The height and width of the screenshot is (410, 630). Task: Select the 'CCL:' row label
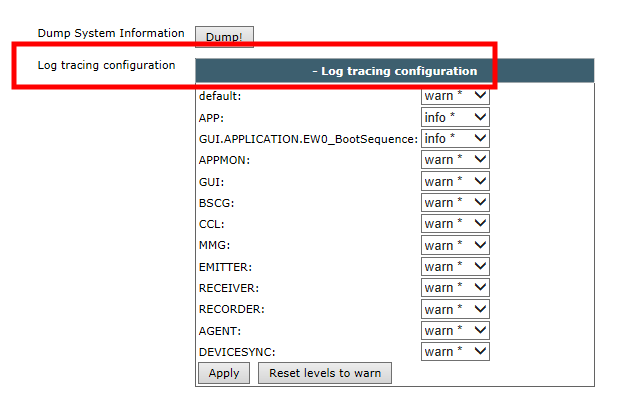(x=211, y=224)
